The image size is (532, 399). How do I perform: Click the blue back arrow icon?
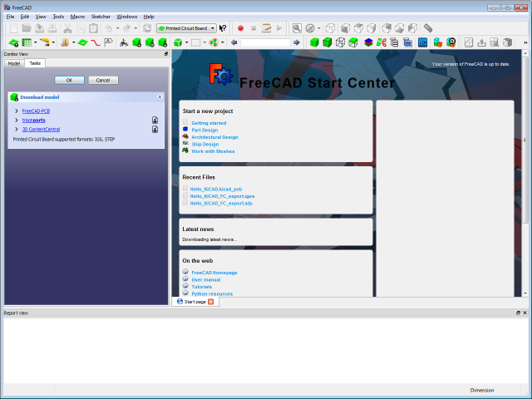(x=234, y=42)
